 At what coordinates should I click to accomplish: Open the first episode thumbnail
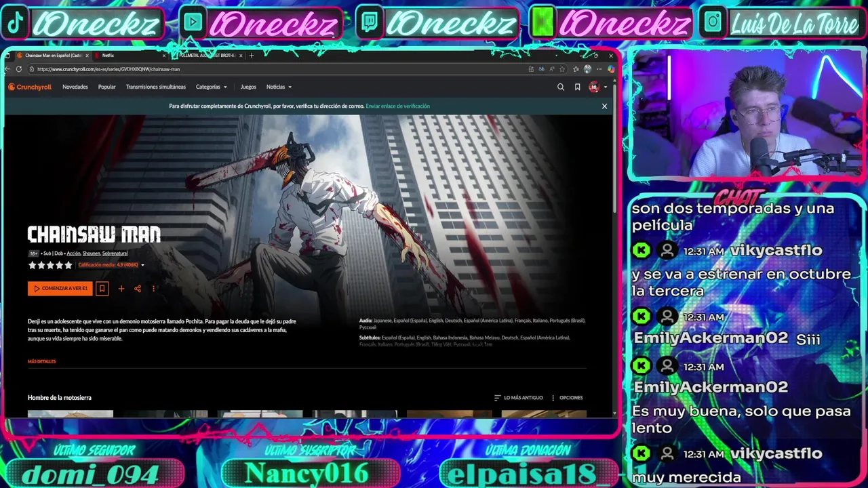71,413
